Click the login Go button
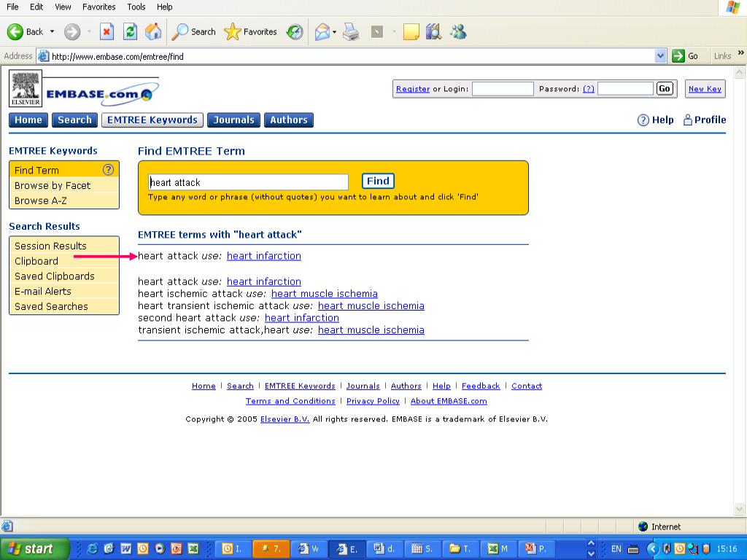This screenshot has height=560, width=747. (x=665, y=88)
